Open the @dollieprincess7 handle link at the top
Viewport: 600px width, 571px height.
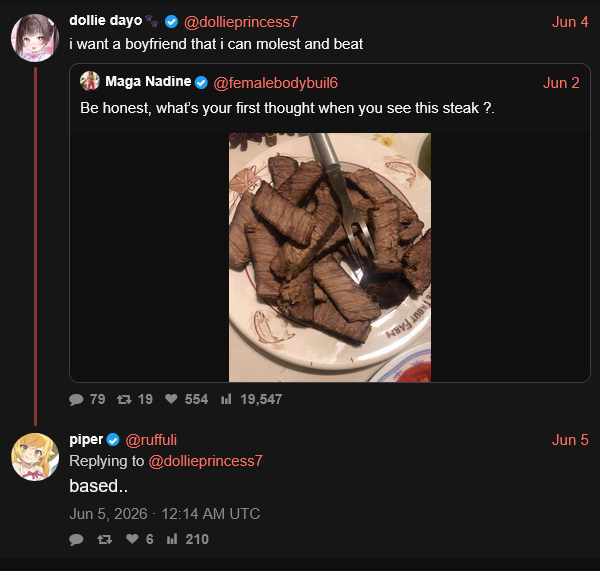(x=241, y=22)
